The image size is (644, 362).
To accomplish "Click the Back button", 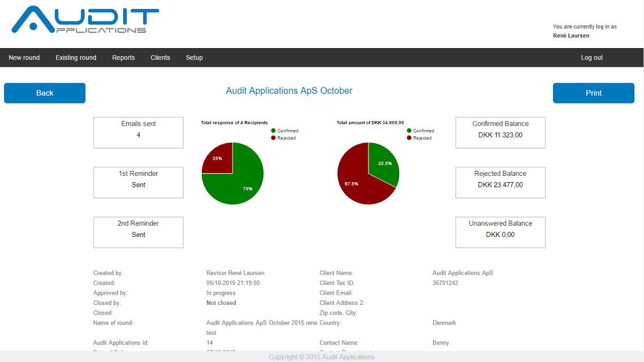I will point(45,93).
